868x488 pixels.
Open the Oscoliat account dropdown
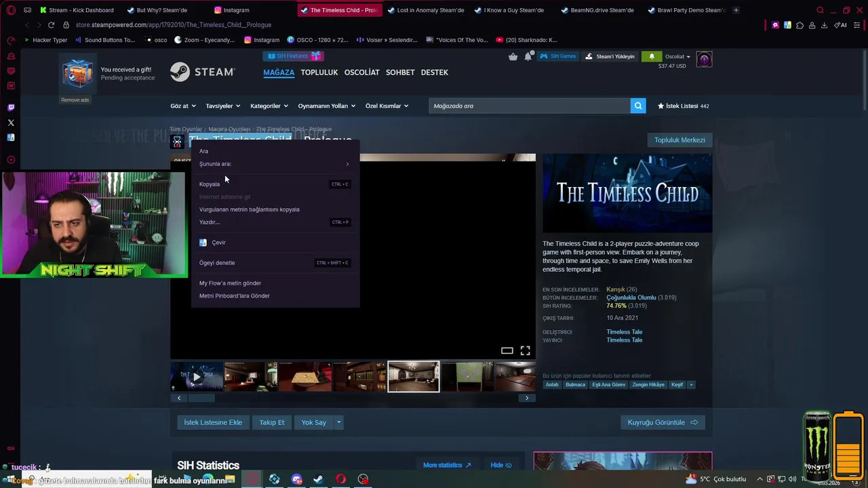677,57
